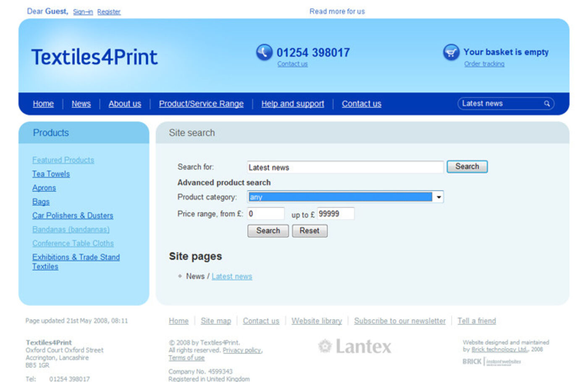Open the About us navigation item
The height and width of the screenshot is (382, 588).
125,104
